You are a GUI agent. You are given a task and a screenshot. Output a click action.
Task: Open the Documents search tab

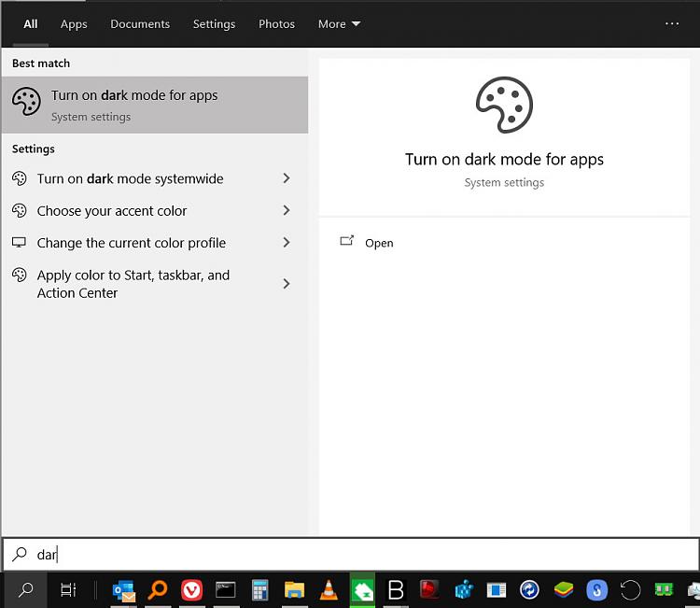[x=140, y=23]
